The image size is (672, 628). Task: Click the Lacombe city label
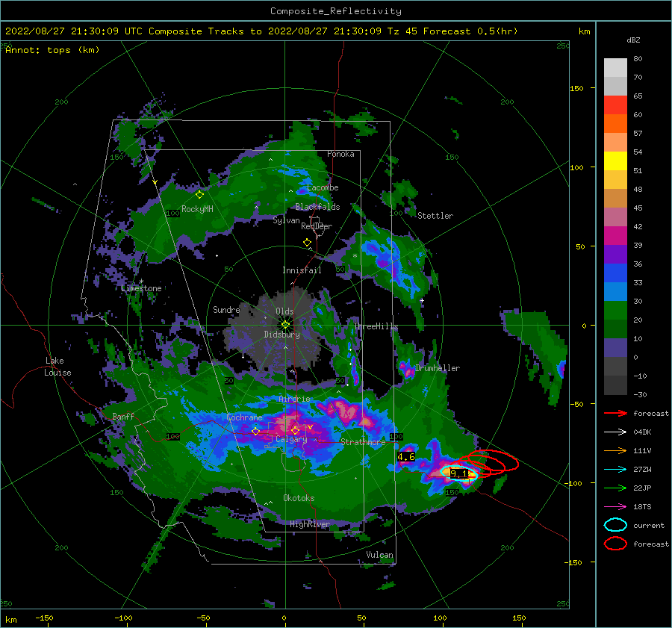coord(323,187)
